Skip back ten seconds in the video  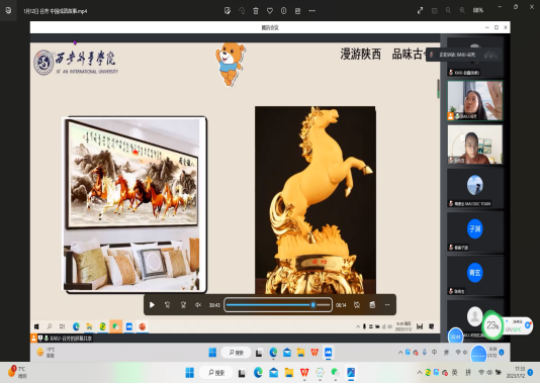167,305
